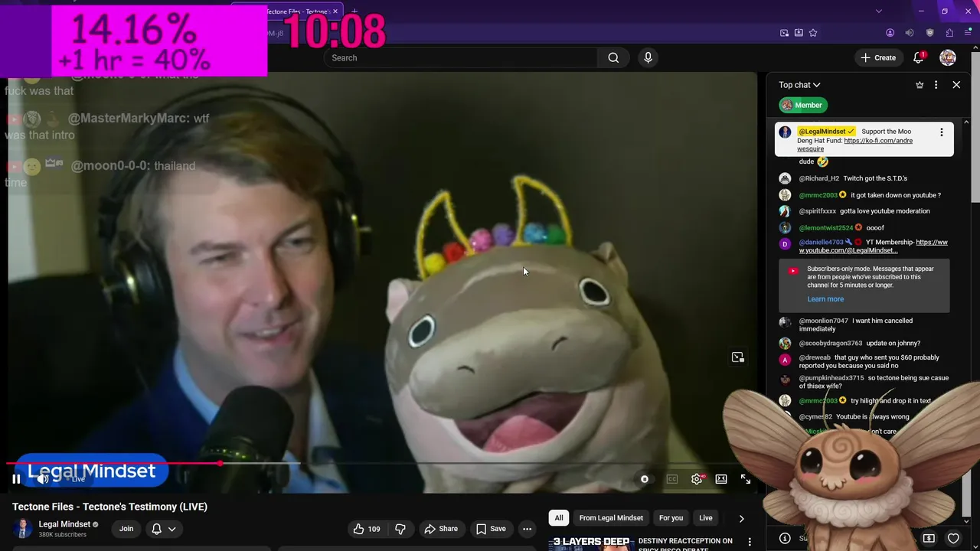Click the heart reaction icon in chat

(953, 538)
